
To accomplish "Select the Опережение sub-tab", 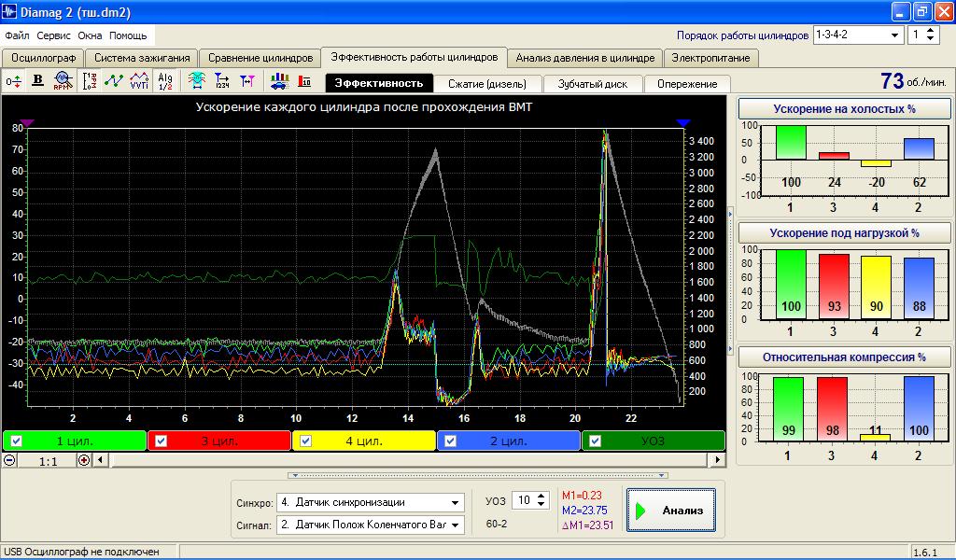I will coord(687,84).
